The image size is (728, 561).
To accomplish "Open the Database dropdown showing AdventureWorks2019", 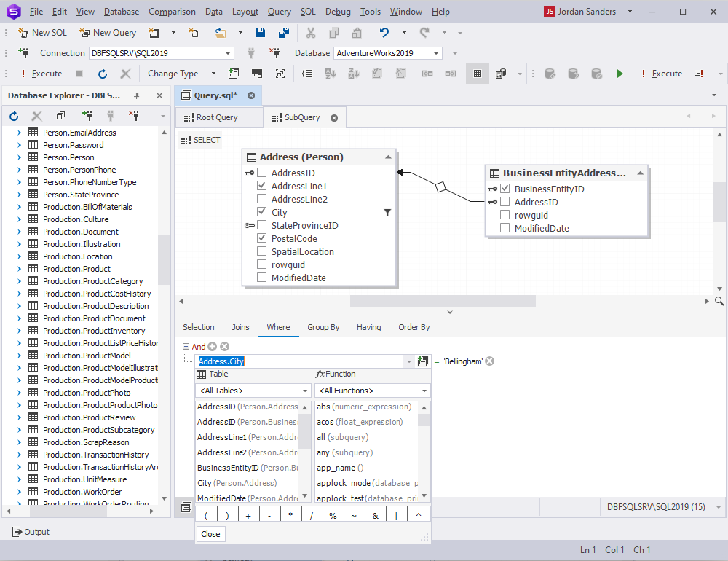I will pyautogui.click(x=437, y=53).
